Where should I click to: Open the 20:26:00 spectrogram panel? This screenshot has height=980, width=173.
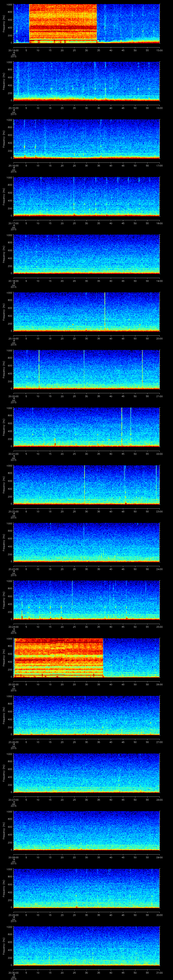tap(86, 715)
